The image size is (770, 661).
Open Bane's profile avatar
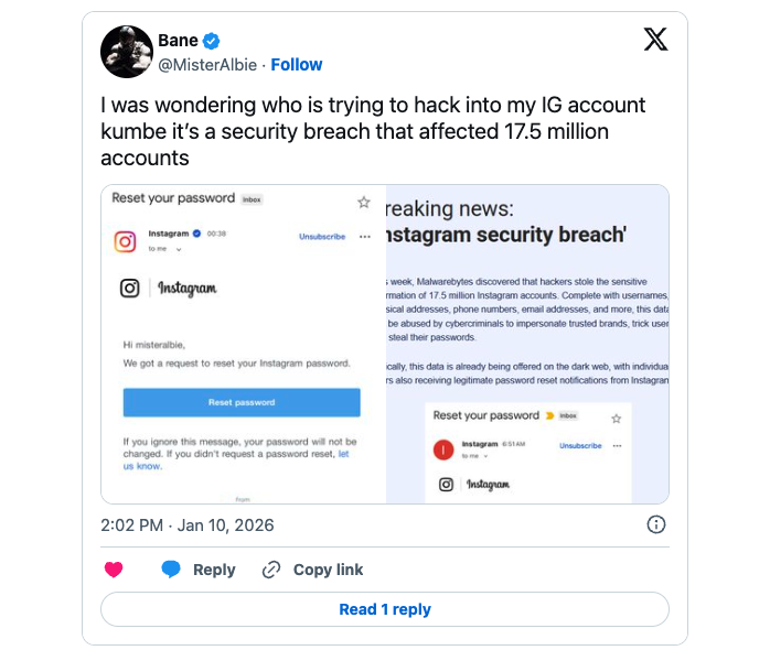125,52
